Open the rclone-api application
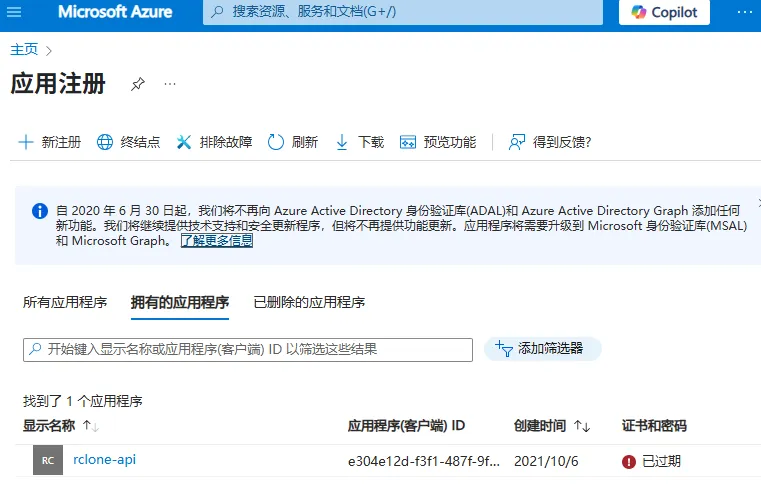 (104, 459)
